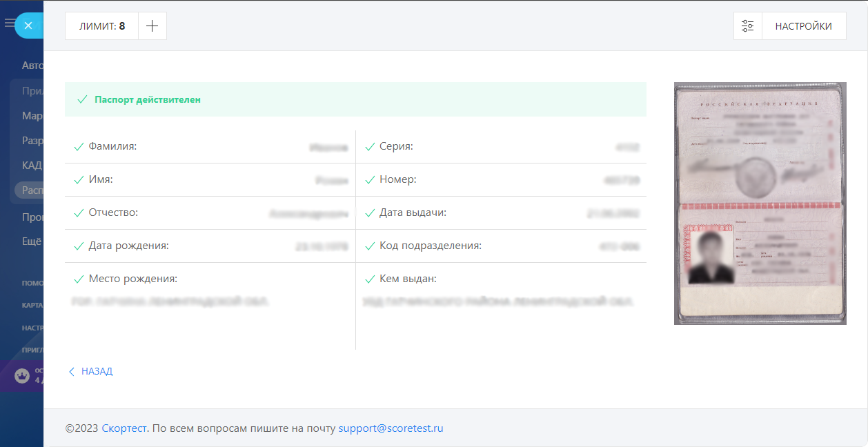Image resolution: width=868 pixels, height=447 pixels.
Task: Click the plus icon next to limit
Action: tap(152, 26)
